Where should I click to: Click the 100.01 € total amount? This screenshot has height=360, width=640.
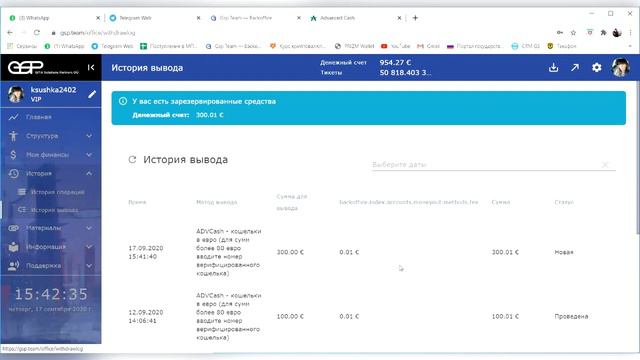pyautogui.click(x=505, y=316)
